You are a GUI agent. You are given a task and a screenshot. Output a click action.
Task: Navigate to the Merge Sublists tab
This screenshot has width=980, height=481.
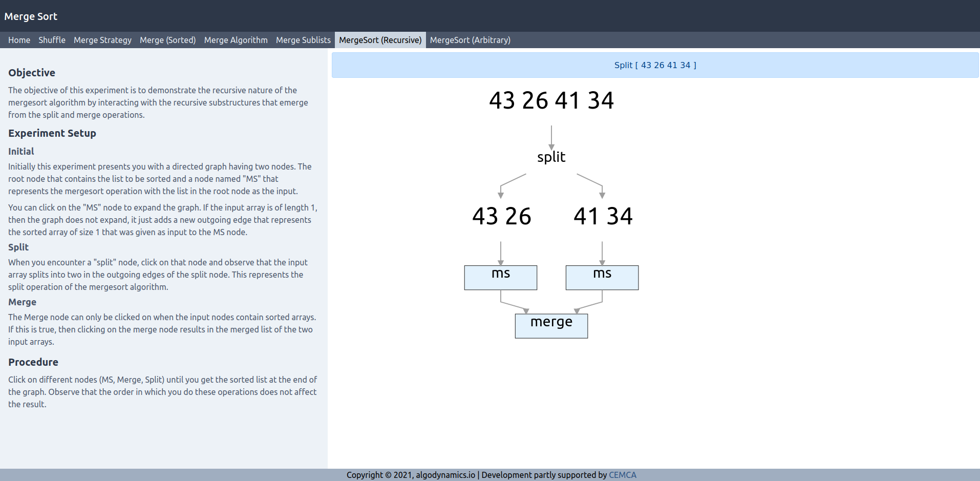click(303, 40)
